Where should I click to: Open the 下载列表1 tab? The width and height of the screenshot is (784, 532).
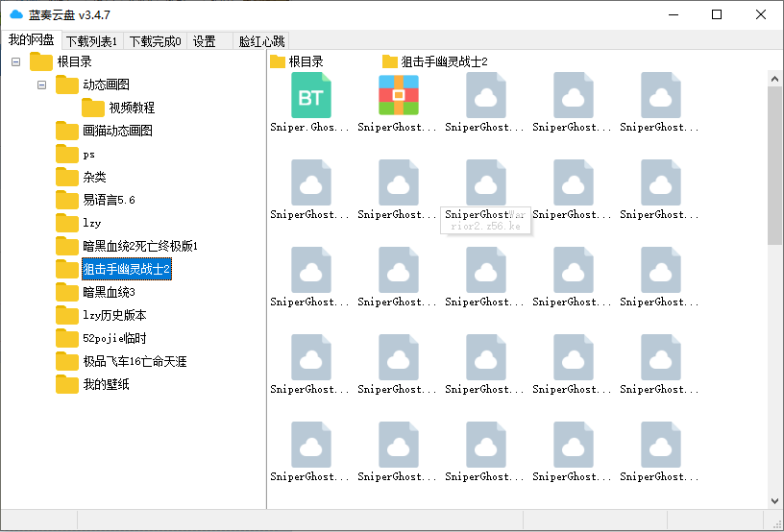coord(92,41)
